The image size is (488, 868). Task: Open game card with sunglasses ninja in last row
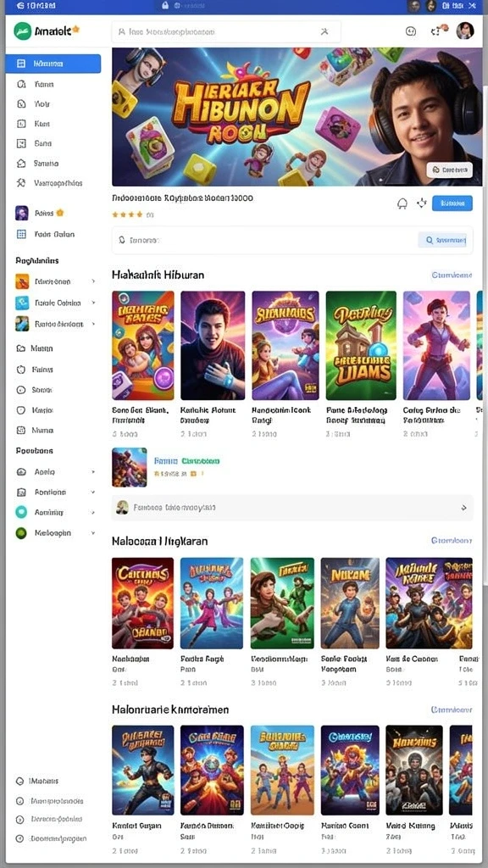click(x=142, y=770)
